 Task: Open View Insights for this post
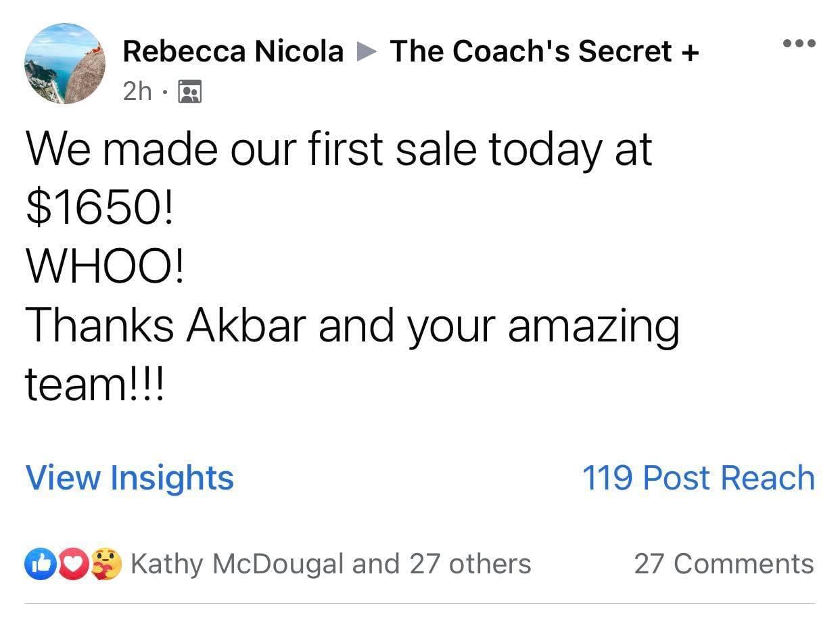129,477
